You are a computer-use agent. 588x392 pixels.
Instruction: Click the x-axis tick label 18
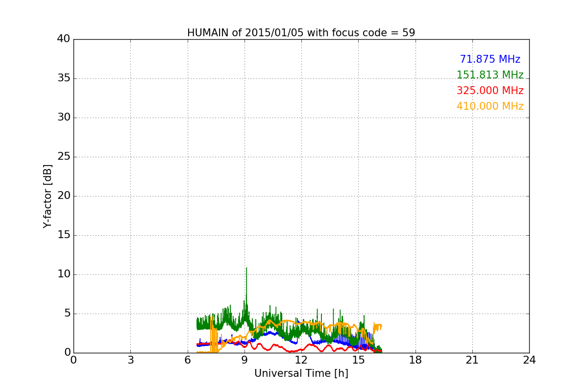point(416,360)
